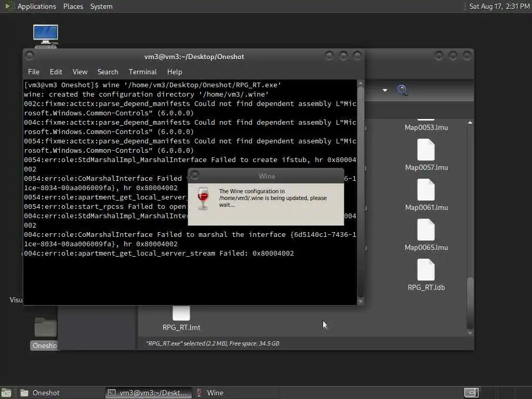The width and height of the screenshot is (532, 399).
Task: Open the dropdown arrow beside the search icon
Action: pyautogui.click(x=385, y=90)
